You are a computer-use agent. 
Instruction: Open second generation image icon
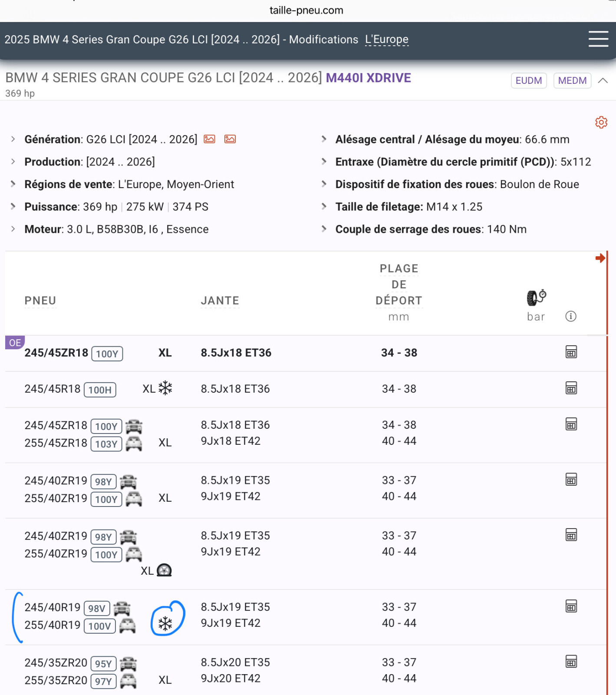pyautogui.click(x=230, y=139)
